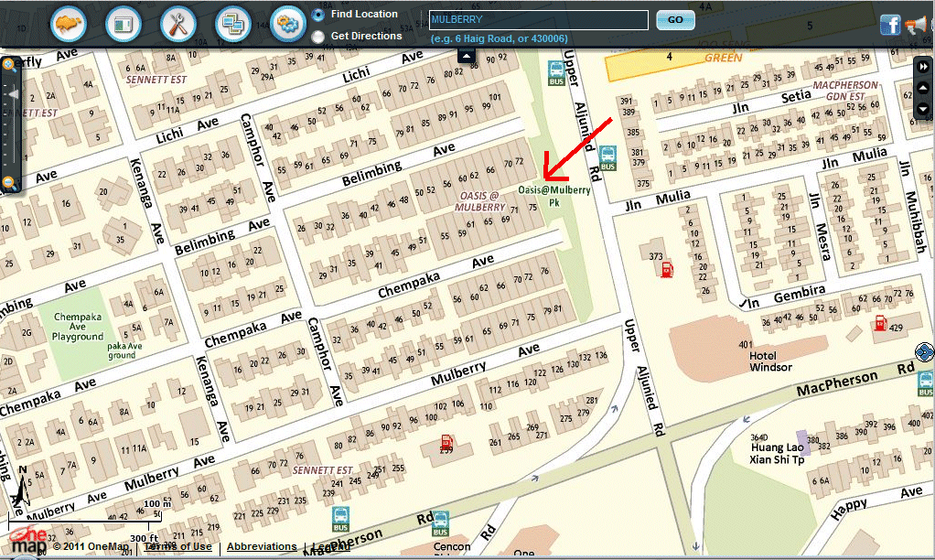This screenshot has height=560, width=935.
Task: Open the gears settings icon
Action: tap(287, 24)
